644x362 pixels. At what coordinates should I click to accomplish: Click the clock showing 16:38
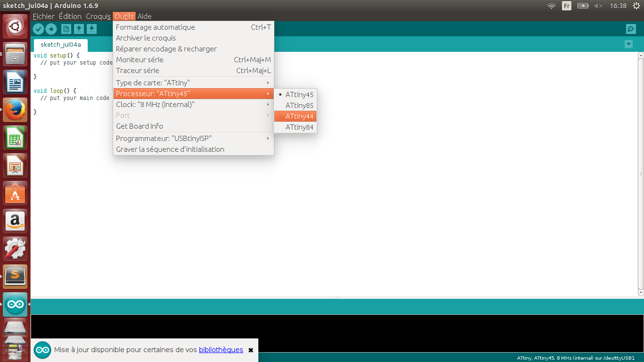tap(618, 6)
